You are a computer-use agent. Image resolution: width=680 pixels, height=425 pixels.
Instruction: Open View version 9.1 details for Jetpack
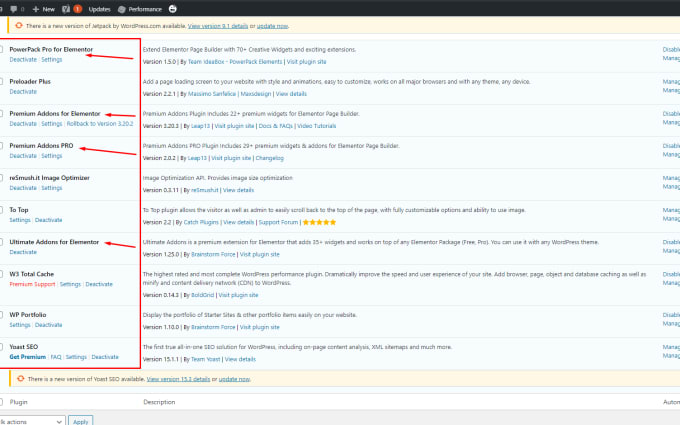pos(218,26)
